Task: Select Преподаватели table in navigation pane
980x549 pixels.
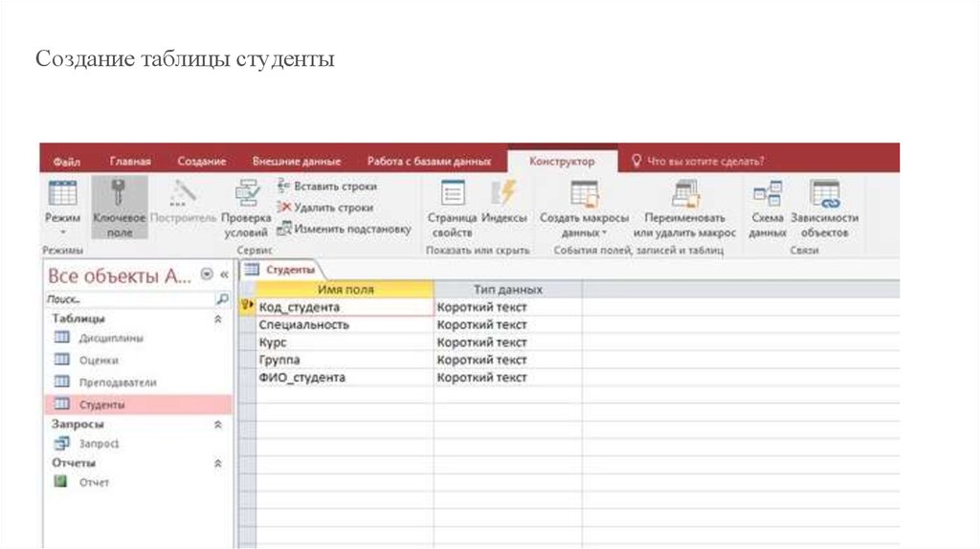Action: (118, 383)
